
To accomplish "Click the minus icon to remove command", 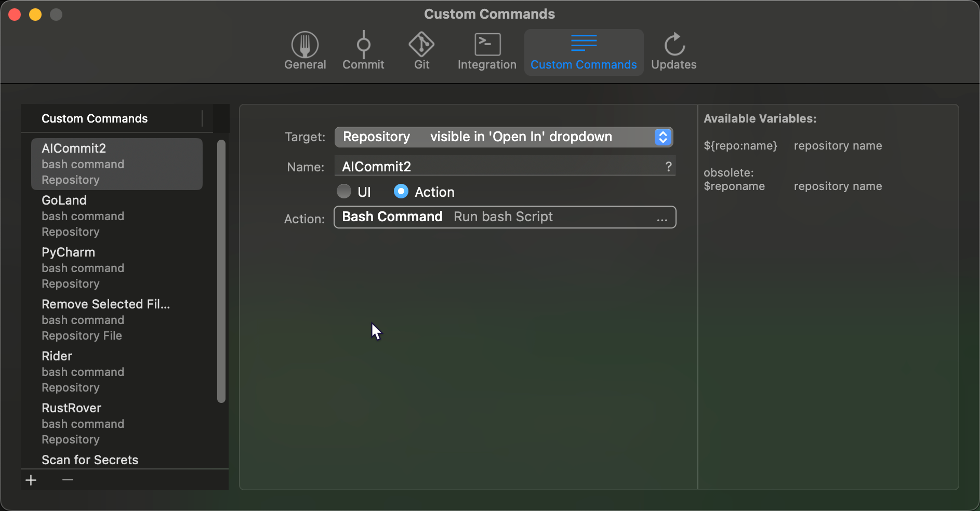I will point(68,480).
